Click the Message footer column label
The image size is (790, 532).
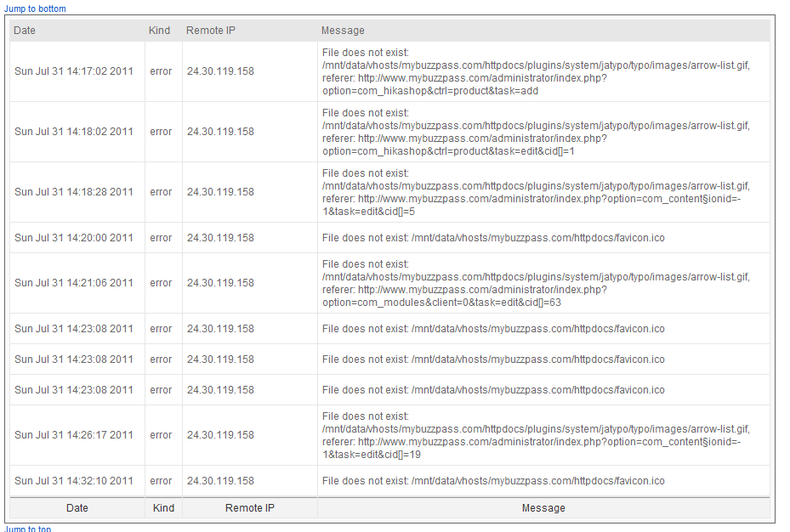click(x=543, y=508)
